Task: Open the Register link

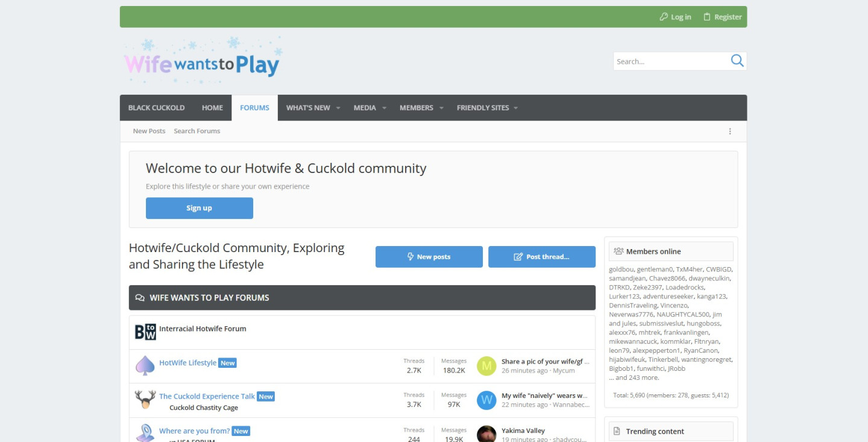Action: pyautogui.click(x=722, y=17)
